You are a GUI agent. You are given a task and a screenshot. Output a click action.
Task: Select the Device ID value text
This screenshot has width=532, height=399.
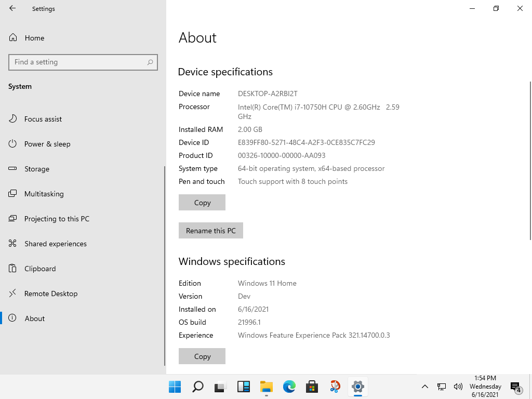(307, 142)
